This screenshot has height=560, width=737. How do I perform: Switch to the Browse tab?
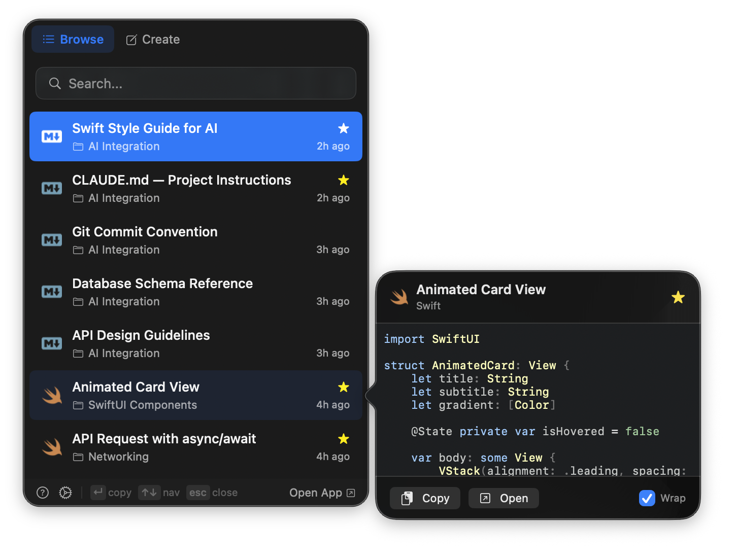point(73,40)
